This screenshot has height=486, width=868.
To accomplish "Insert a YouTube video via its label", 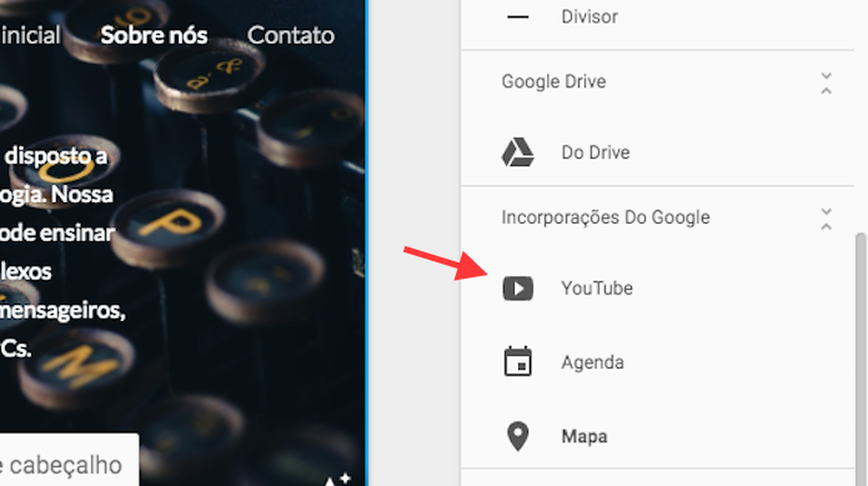I will click(596, 288).
